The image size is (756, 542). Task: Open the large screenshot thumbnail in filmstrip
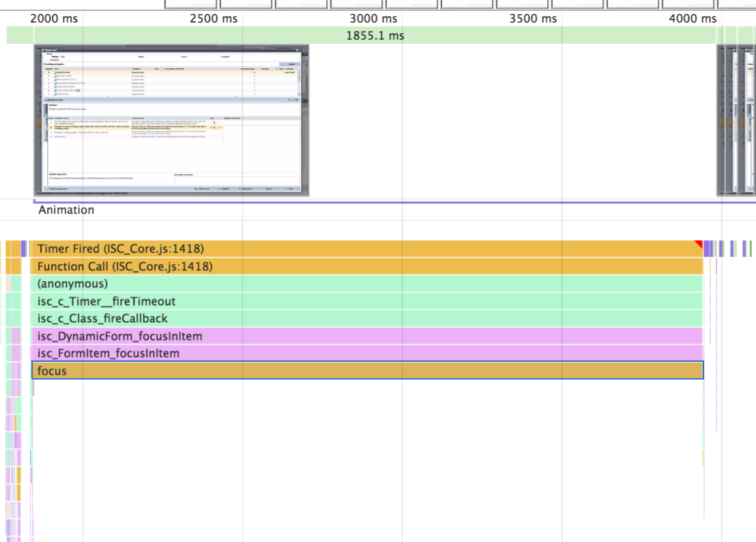click(x=171, y=120)
